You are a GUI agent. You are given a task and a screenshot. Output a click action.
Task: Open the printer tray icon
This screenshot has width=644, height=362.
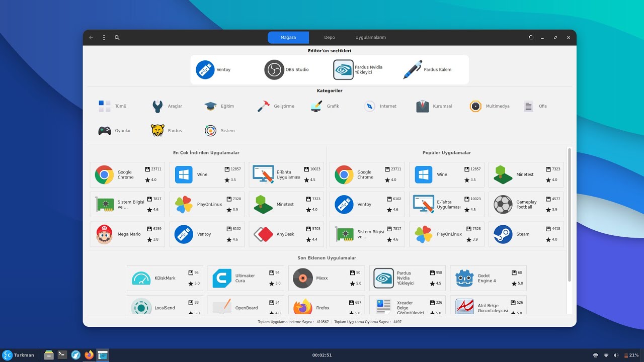click(x=596, y=355)
